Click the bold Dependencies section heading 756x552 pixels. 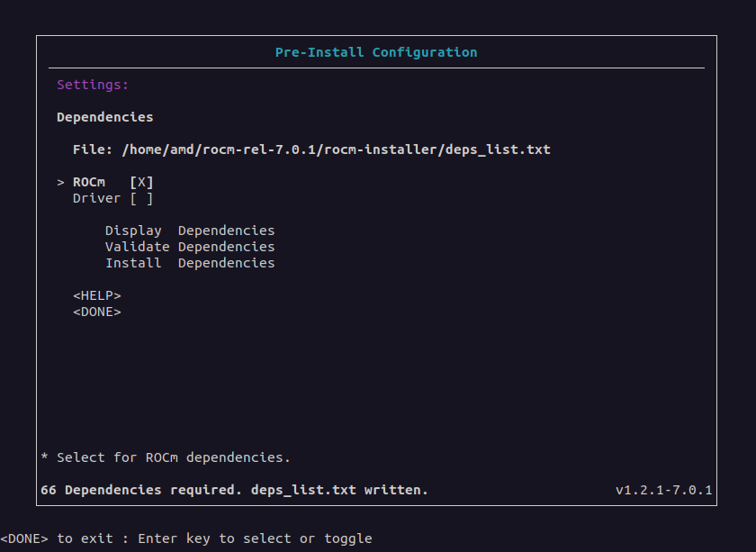point(105,117)
